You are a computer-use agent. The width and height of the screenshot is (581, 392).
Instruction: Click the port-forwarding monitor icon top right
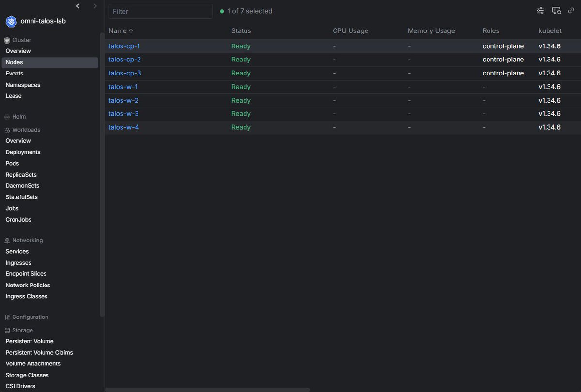[x=556, y=10]
